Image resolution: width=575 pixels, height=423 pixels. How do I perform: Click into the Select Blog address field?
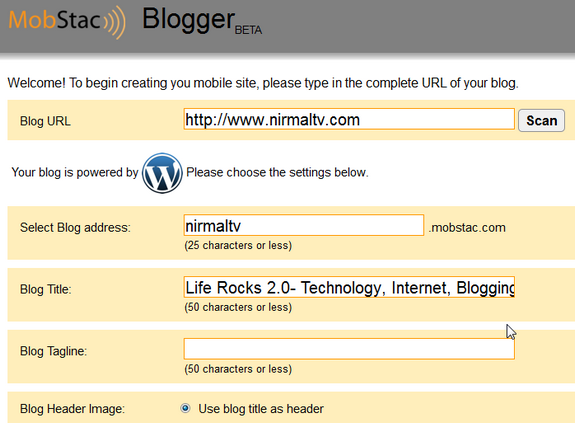click(x=304, y=225)
